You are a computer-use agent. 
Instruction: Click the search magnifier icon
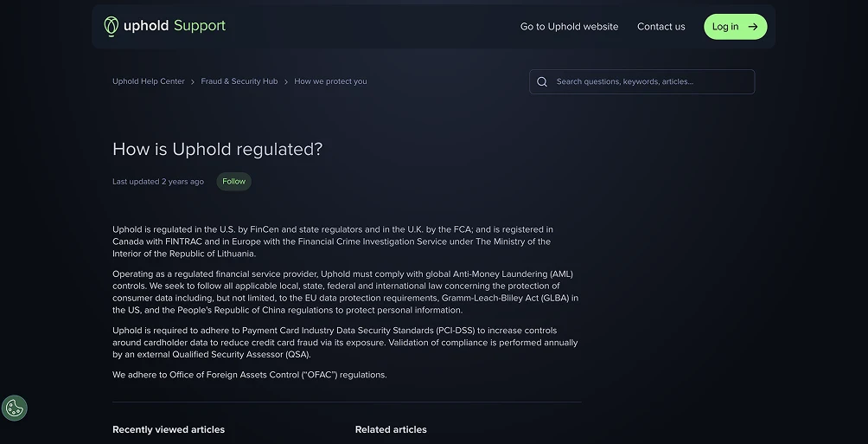(x=542, y=82)
